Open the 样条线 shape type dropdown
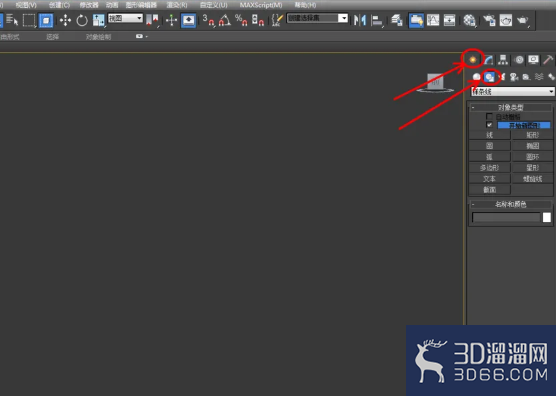This screenshot has width=556, height=396. [x=513, y=92]
